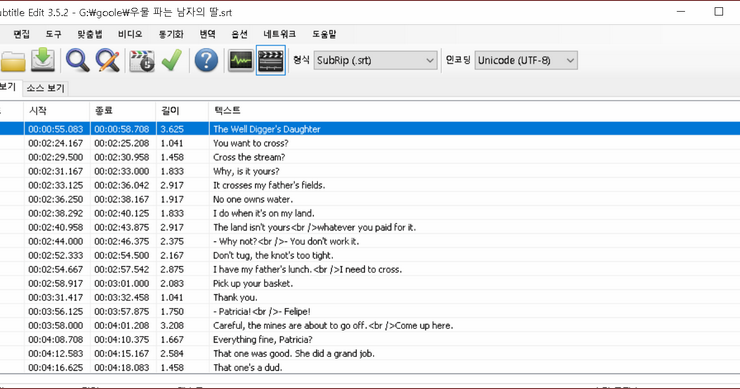The image size is (740, 389).
Task: Open visual sync clapperboard-clock icon
Action: pos(142,60)
